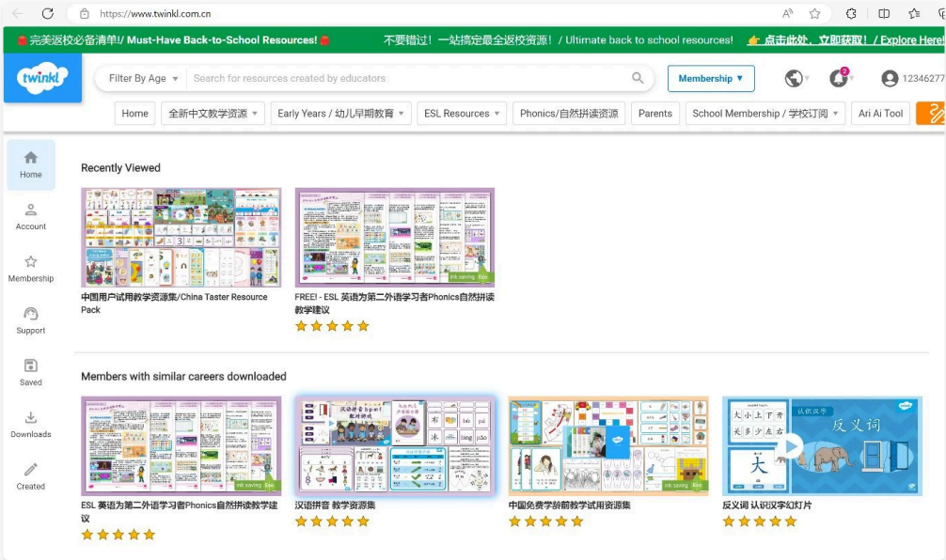Image resolution: width=946 pixels, height=560 pixels.
Task: Click star rating under 反义词 认识汉字幻灯片
Action: (x=760, y=521)
